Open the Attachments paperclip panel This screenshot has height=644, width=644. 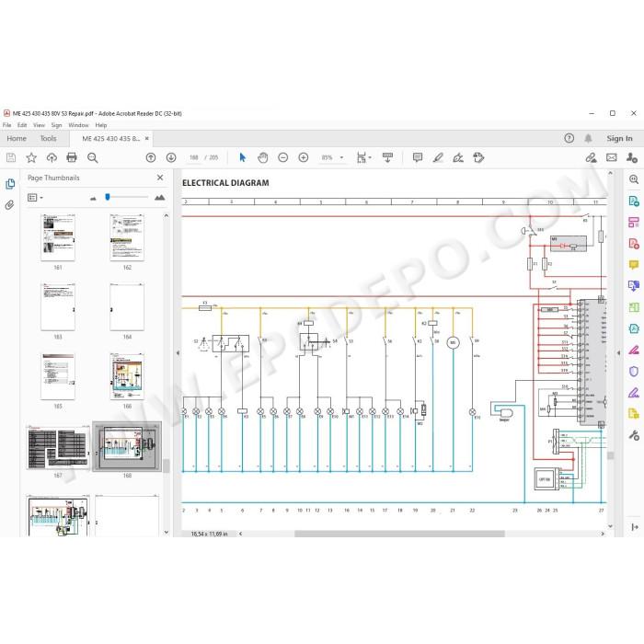[x=9, y=204]
